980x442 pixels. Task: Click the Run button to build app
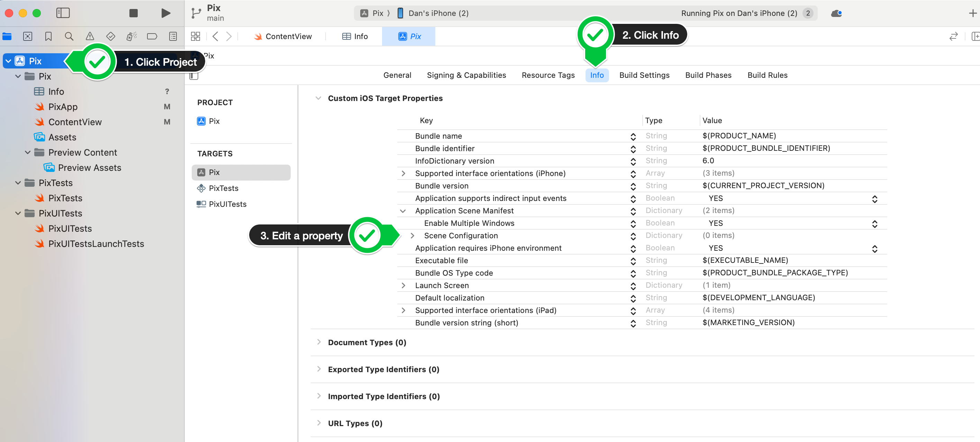[x=164, y=12]
